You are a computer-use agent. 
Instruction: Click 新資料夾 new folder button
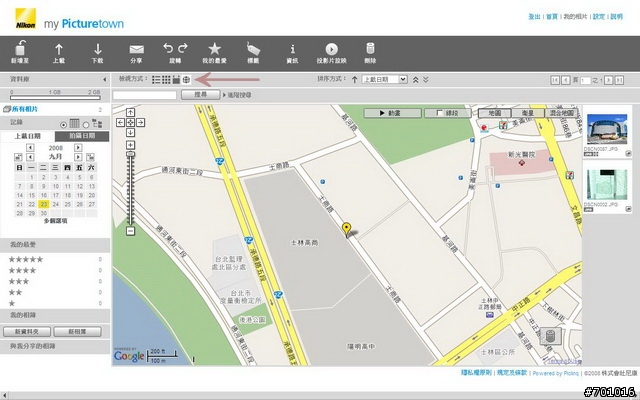[27, 332]
